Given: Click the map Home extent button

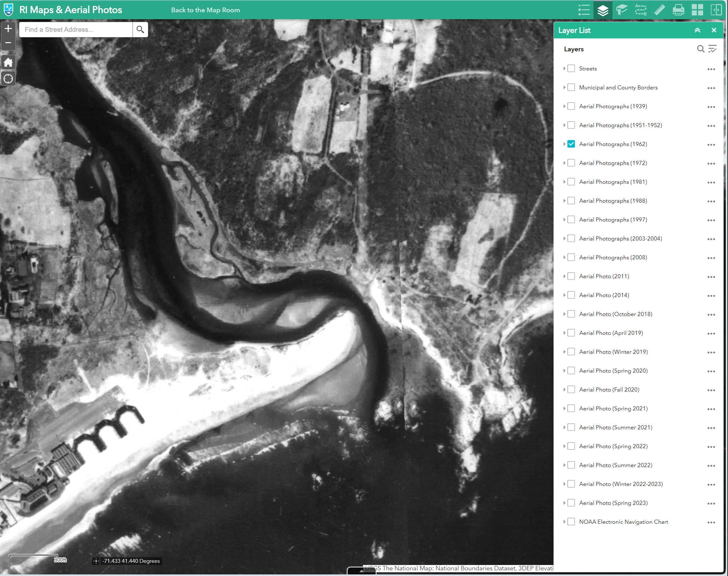Looking at the screenshot, I should pyautogui.click(x=8, y=62).
